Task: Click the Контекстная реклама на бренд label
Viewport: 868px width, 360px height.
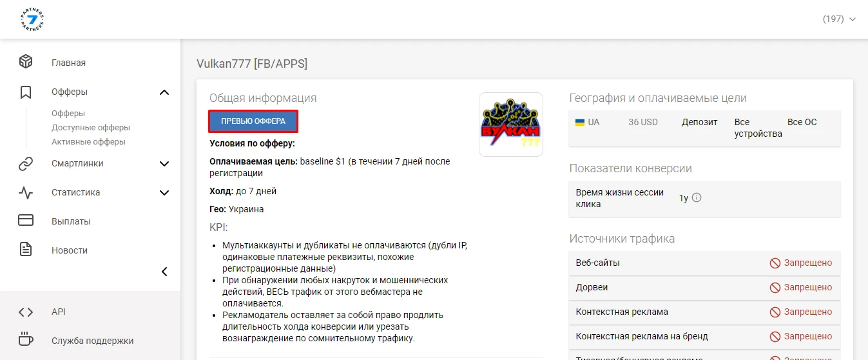Action: pyautogui.click(x=642, y=336)
